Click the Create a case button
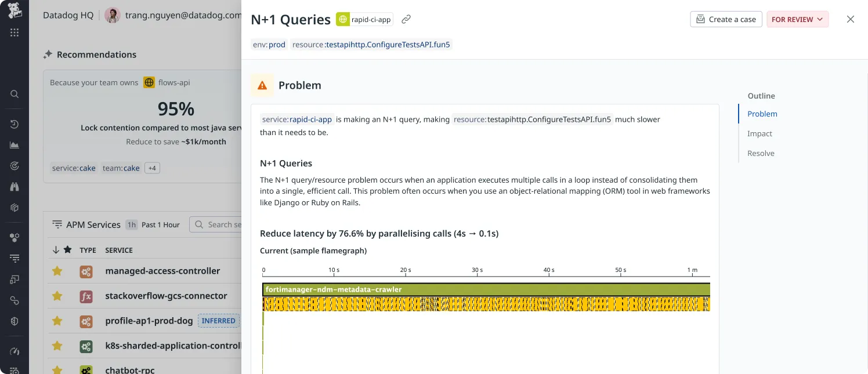The height and width of the screenshot is (374, 868). tap(726, 19)
